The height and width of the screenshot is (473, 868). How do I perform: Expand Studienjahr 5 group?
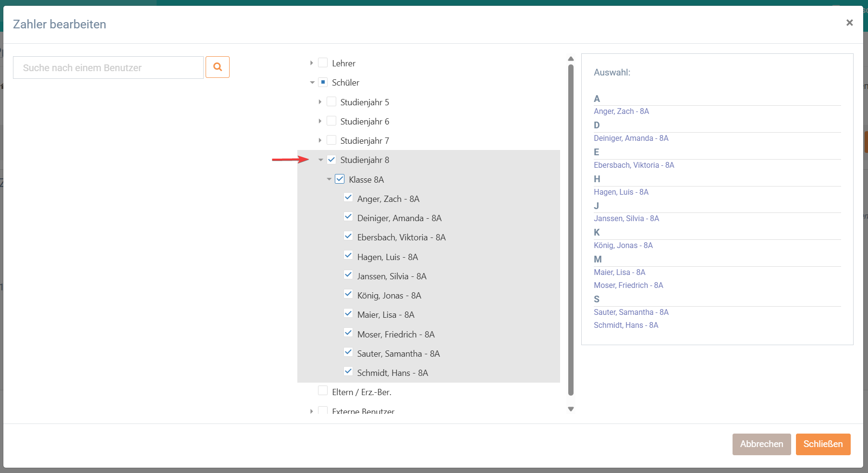click(x=320, y=102)
